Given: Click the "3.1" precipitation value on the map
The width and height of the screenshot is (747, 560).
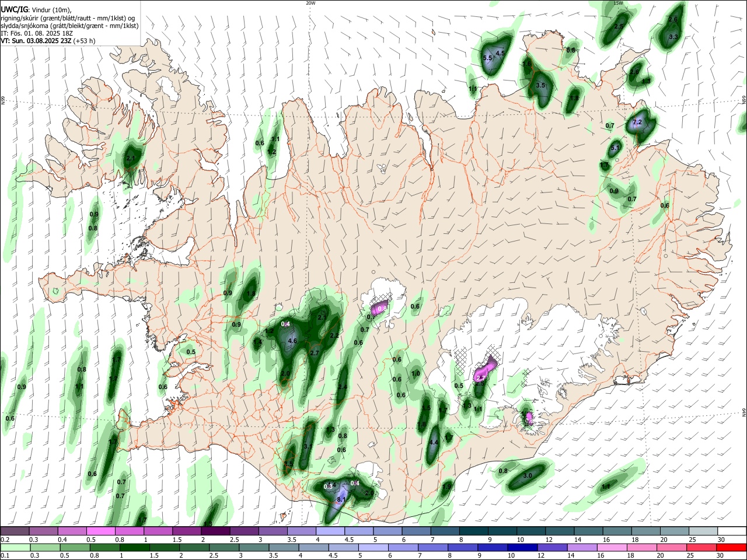Looking at the screenshot, I should click(x=308, y=446).
